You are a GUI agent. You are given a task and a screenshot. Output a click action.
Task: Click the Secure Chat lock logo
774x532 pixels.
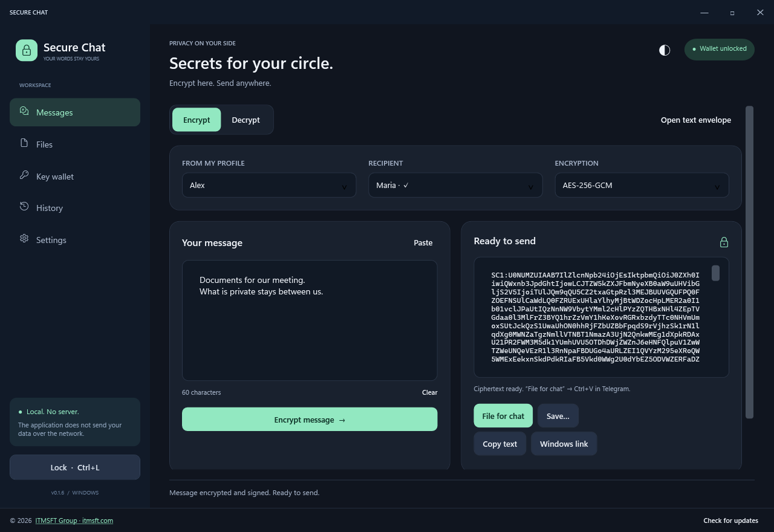click(27, 50)
